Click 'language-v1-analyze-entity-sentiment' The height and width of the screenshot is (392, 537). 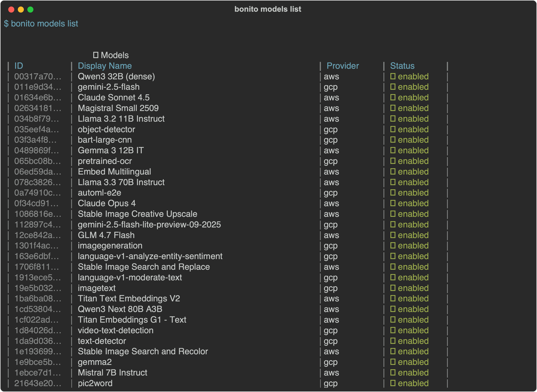click(x=150, y=256)
